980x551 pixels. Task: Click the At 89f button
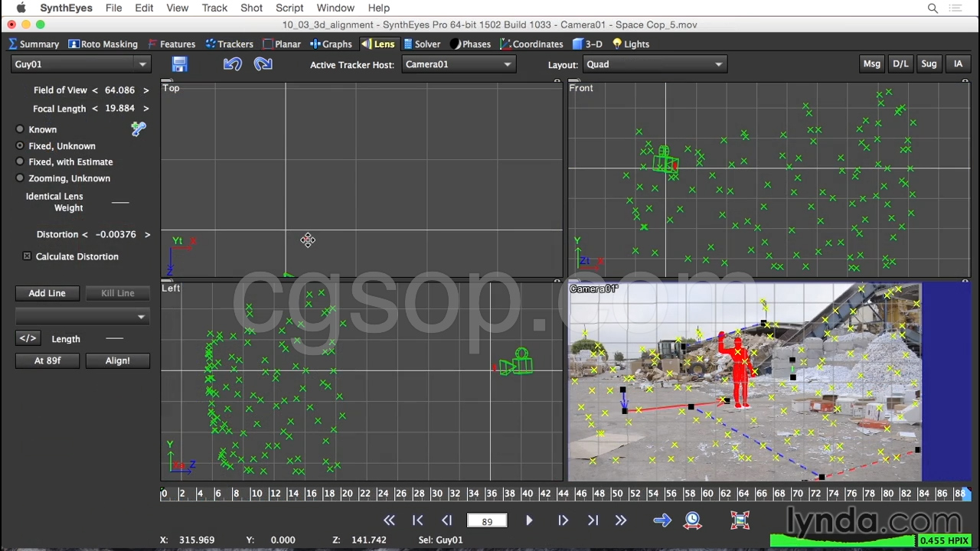(47, 360)
